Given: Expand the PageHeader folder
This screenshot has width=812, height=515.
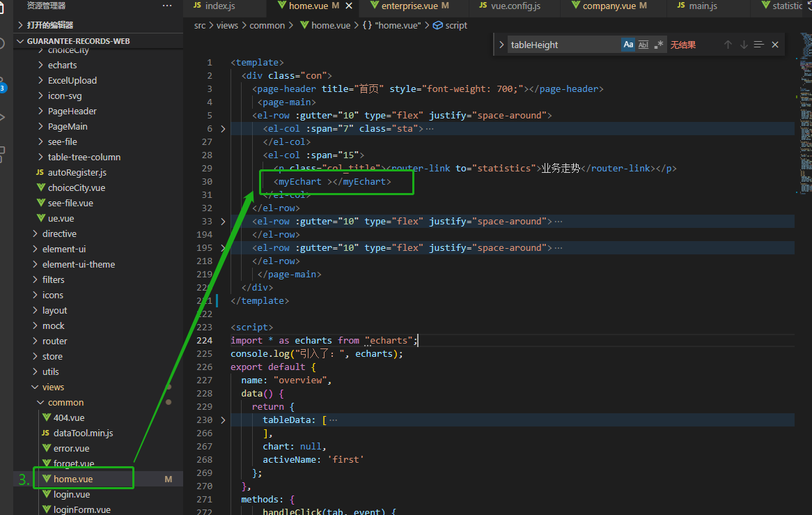Looking at the screenshot, I should click(x=72, y=111).
